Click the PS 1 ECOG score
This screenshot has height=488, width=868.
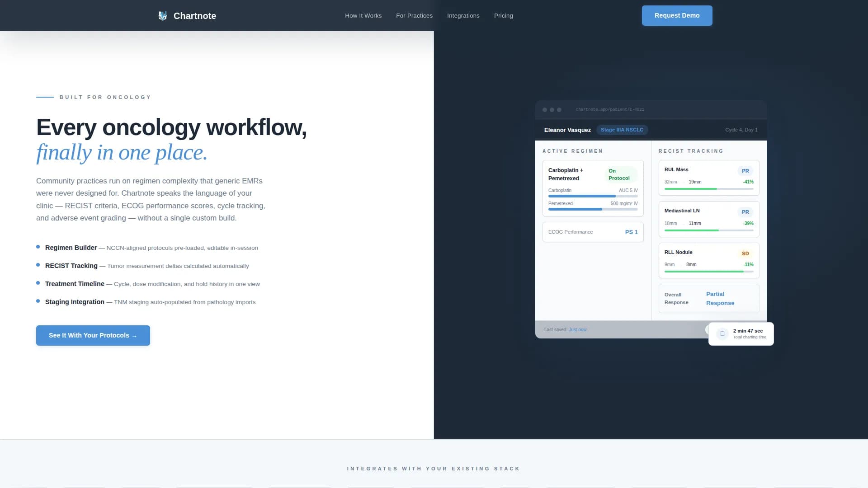pyautogui.click(x=631, y=232)
